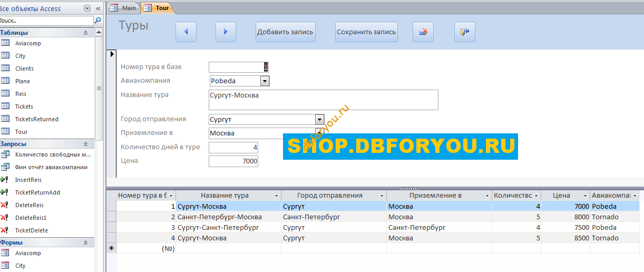Open the City table icon
The height and width of the screenshot is (272, 644).
point(5,55)
